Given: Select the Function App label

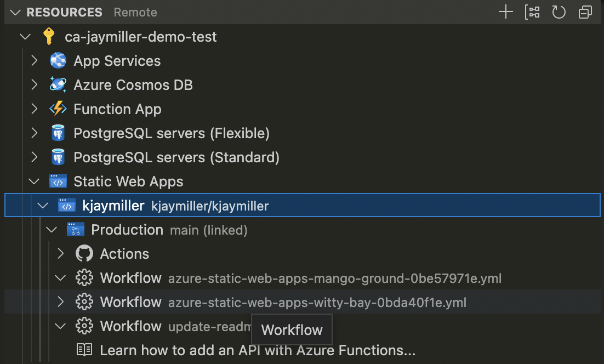Looking at the screenshot, I should pos(117,110).
